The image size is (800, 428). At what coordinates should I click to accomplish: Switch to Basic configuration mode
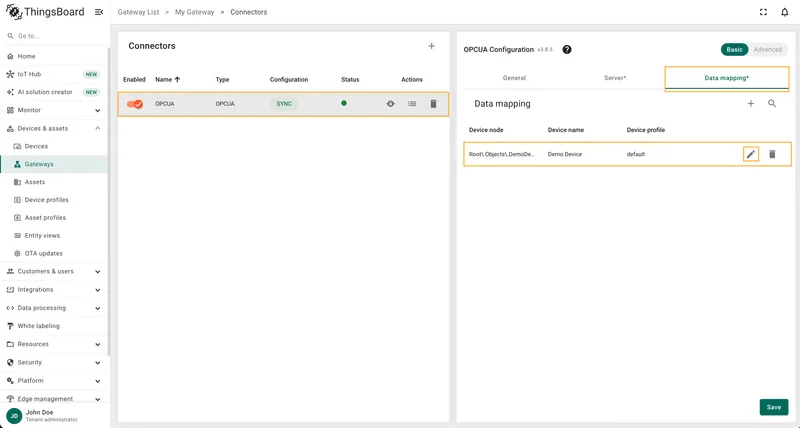coord(734,49)
